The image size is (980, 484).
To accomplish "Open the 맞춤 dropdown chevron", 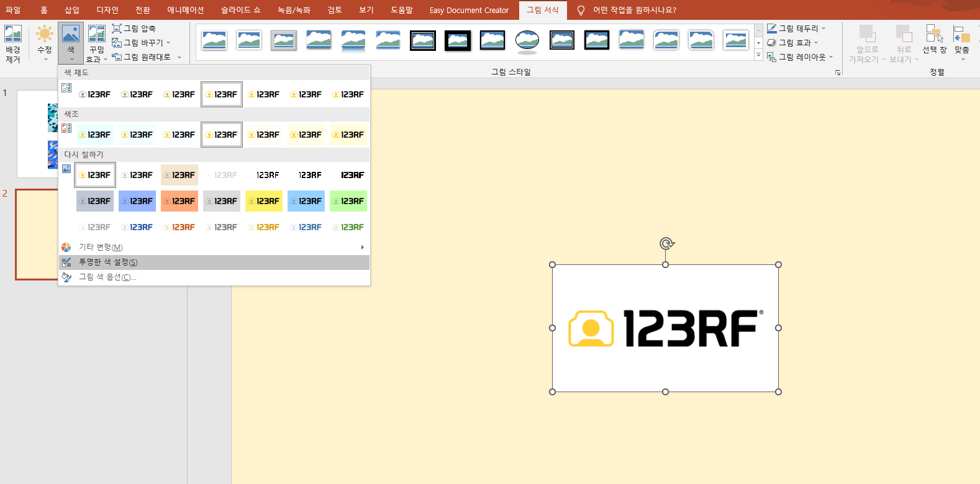I will click(963, 60).
